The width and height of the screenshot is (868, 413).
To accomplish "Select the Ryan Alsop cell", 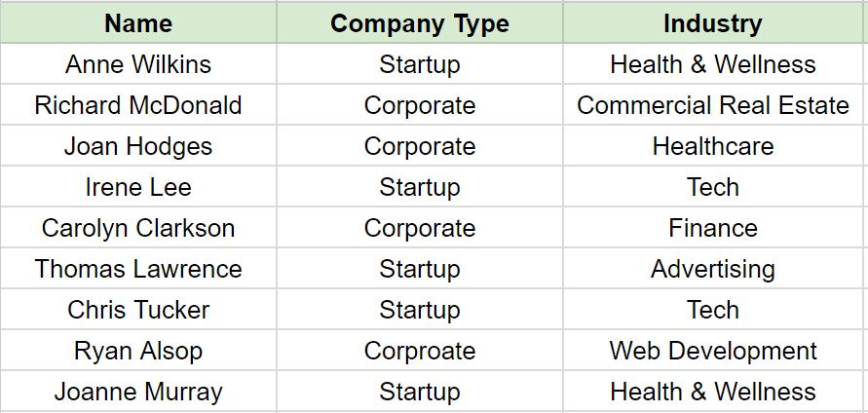I will 138,351.
